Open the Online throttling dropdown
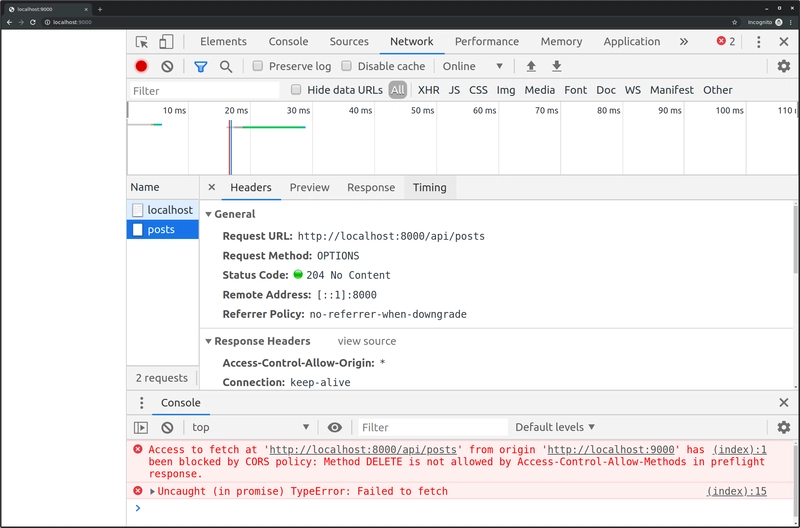This screenshot has height=528, width=800. click(x=472, y=66)
